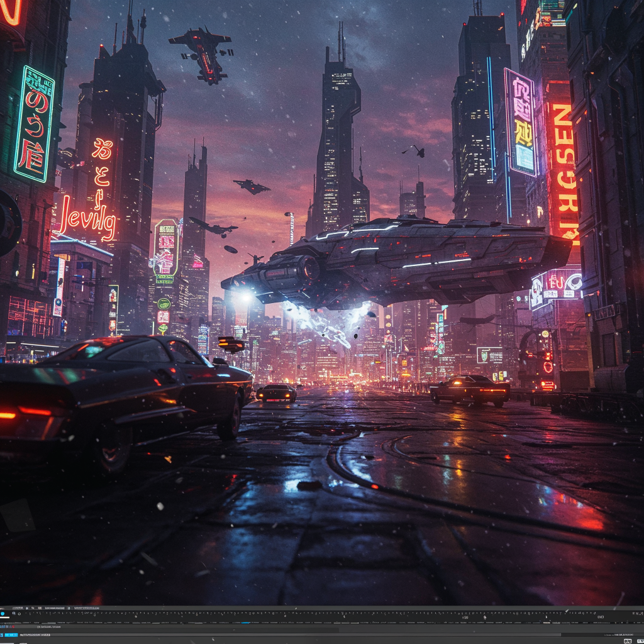Viewport: 644px width, 644px height.
Task: Click the white playhead marker above the ruler
Action: 567,611
